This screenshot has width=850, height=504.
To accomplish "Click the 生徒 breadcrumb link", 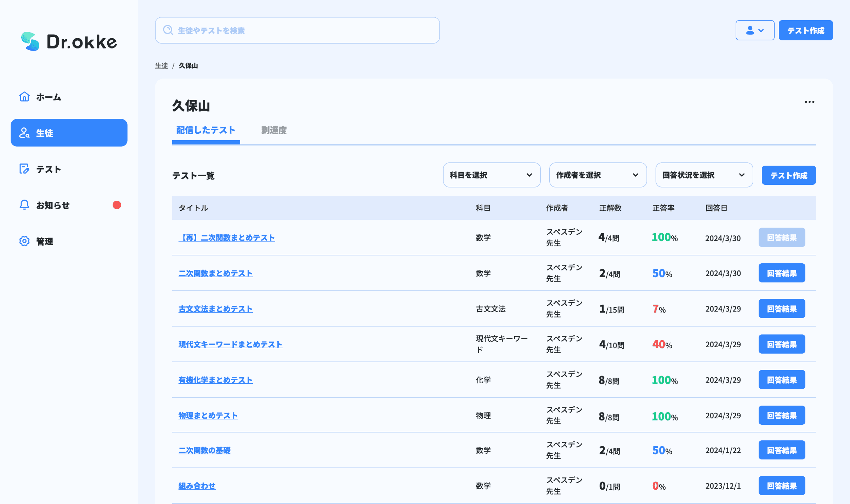I will [161, 65].
